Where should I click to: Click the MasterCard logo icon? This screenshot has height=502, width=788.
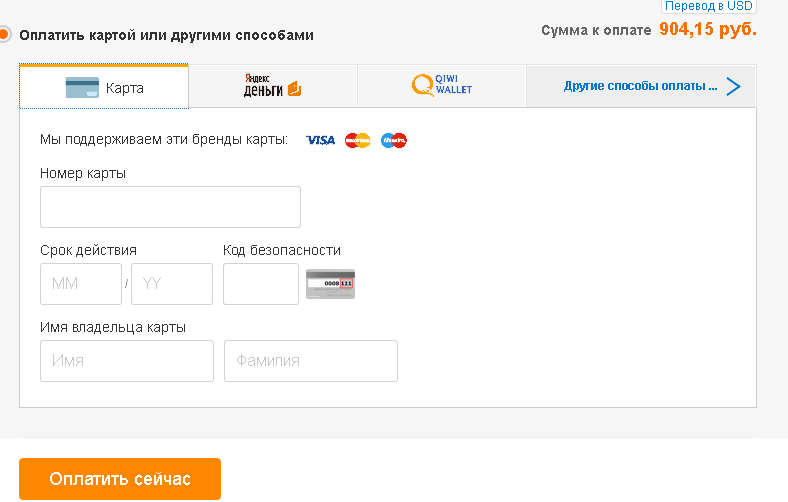click(357, 140)
